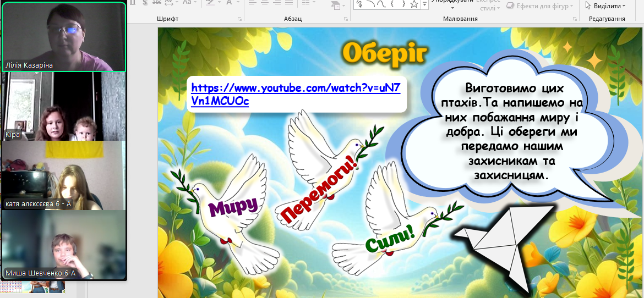644x298 pixels.
Task: Align text left in Абзац group
Action: 252,2
